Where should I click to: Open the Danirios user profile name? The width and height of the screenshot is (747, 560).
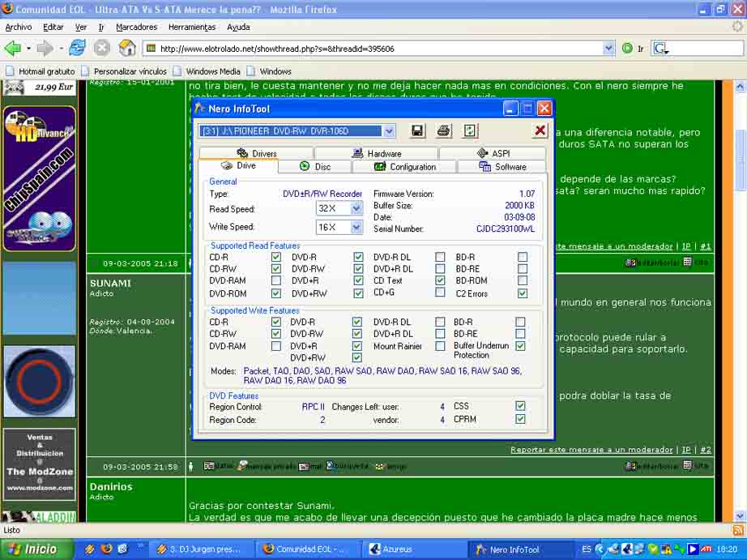tap(111, 486)
